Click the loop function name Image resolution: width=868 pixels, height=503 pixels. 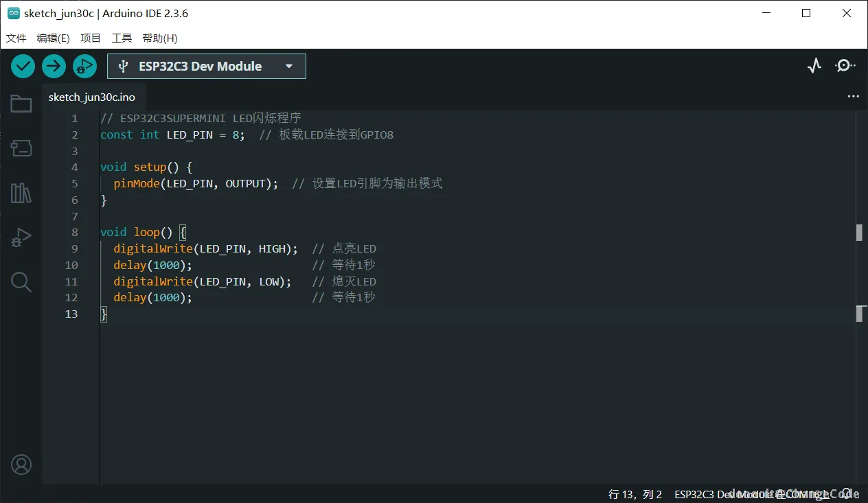point(147,232)
